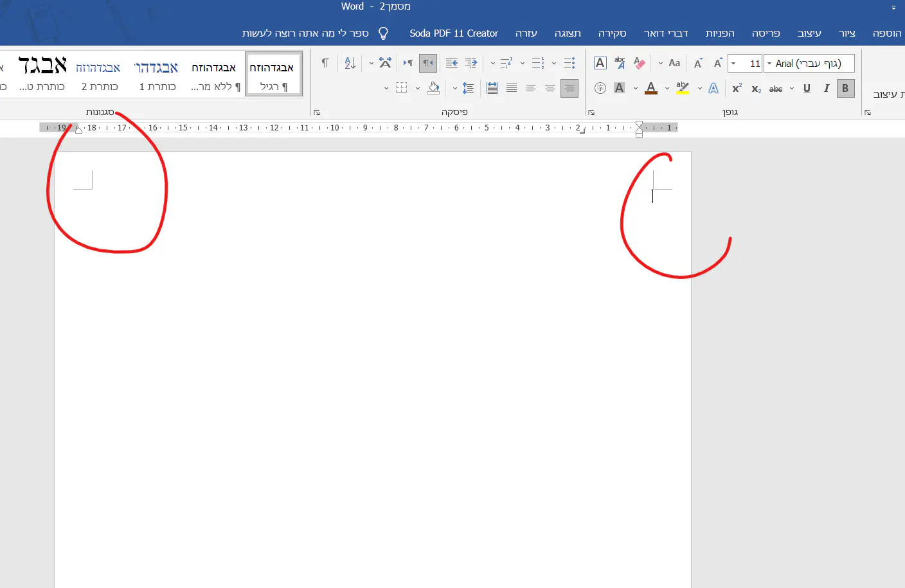The height and width of the screenshot is (588, 905).
Task: Toggle the show paragraph marks icon
Action: (325, 63)
